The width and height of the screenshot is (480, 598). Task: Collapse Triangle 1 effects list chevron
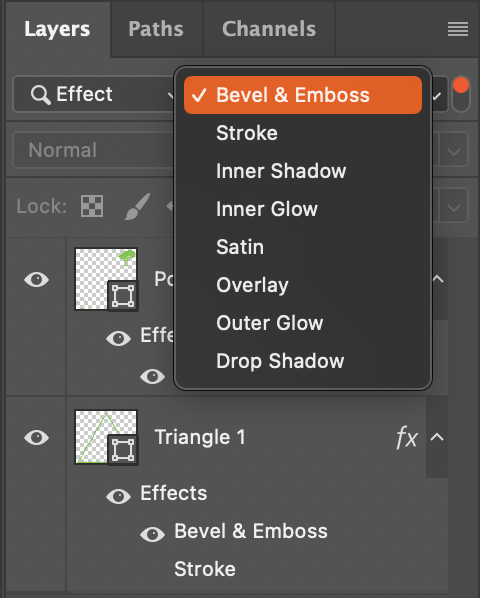pos(437,437)
